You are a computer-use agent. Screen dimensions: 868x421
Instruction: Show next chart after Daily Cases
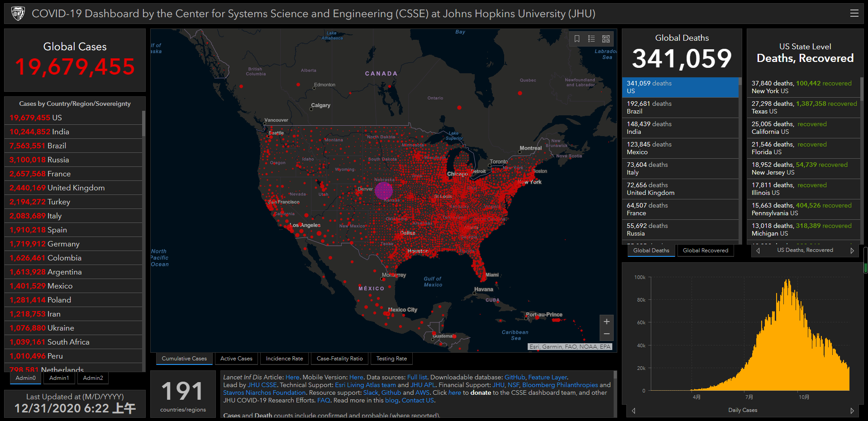click(852, 411)
